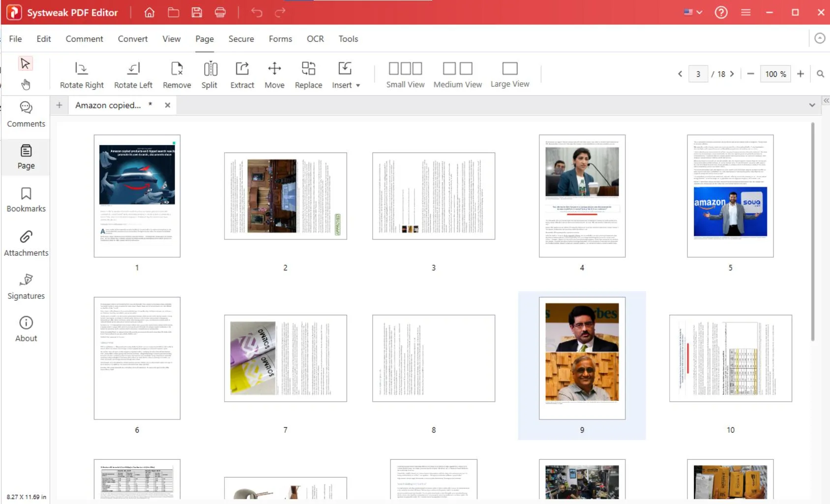The image size is (830, 504).
Task: Open the Convert menu
Action: (132, 39)
